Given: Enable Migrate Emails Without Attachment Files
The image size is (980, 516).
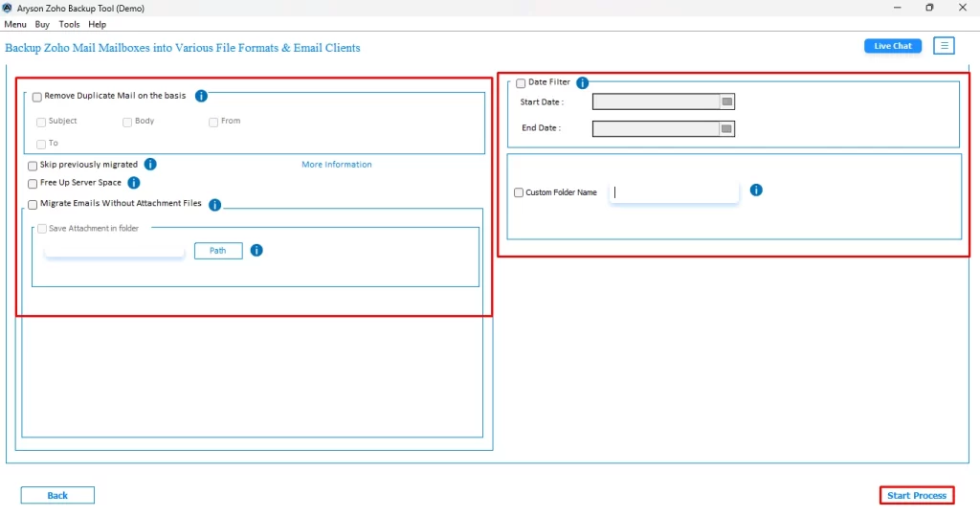Looking at the screenshot, I should point(33,205).
